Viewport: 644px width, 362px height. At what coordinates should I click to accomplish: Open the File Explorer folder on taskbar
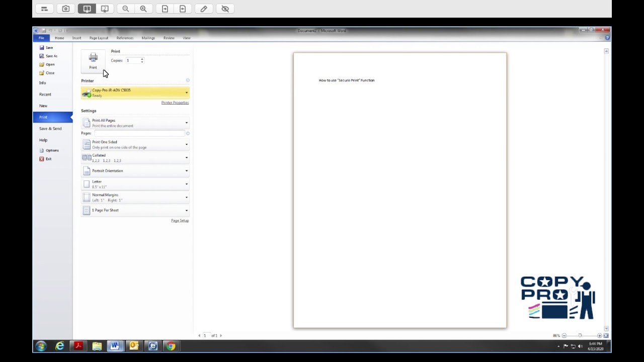click(x=97, y=346)
